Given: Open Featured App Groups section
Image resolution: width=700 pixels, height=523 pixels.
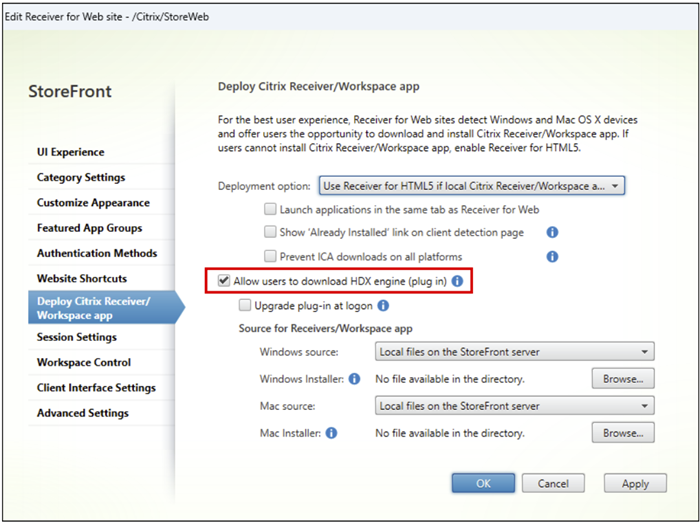Looking at the screenshot, I should (x=89, y=228).
